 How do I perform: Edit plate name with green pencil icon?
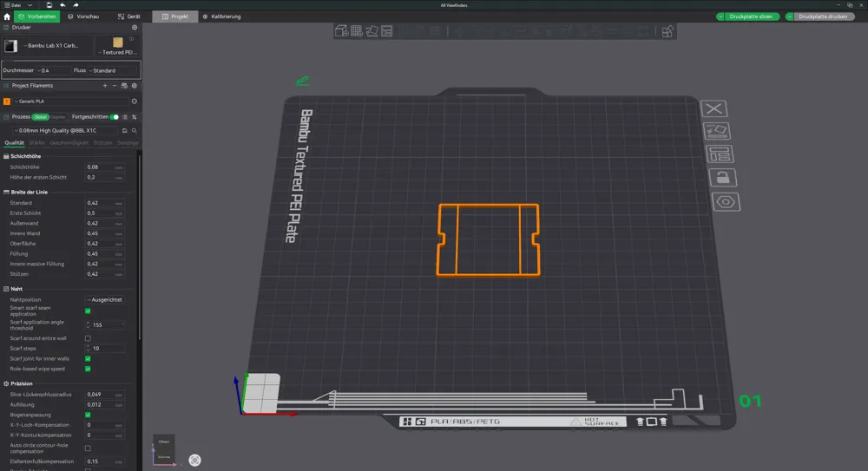(302, 81)
